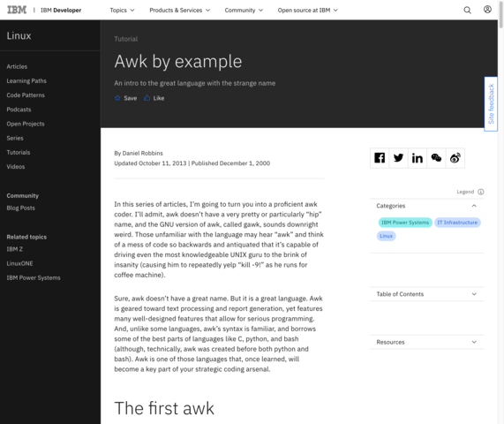This screenshot has height=424, width=504.
Task: Expand the Table of Contents section
Action: 427,294
